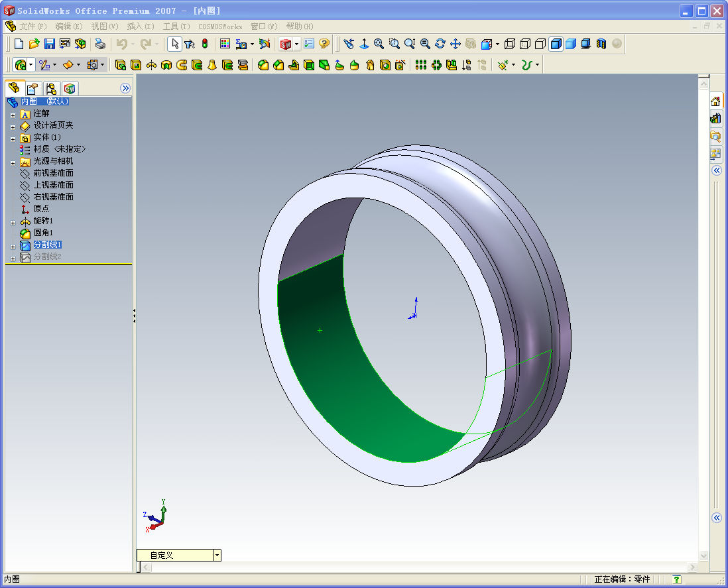Open the Help question mark icon

click(x=324, y=44)
